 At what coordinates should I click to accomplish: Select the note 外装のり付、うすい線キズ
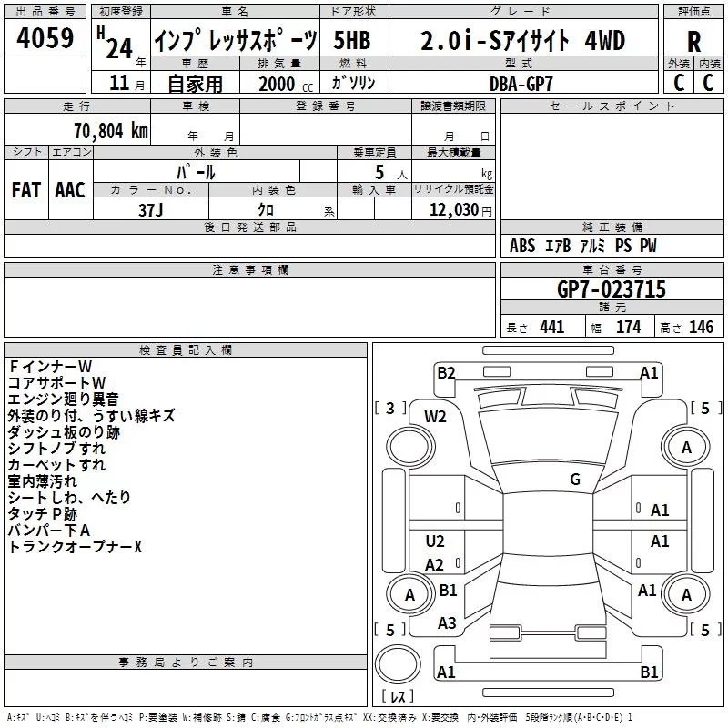[x=92, y=415]
